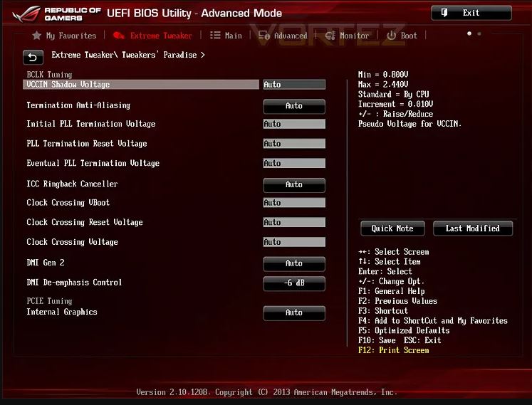
Task: Select the Clock Crossing VBoot label
Action: pyautogui.click(x=68, y=202)
